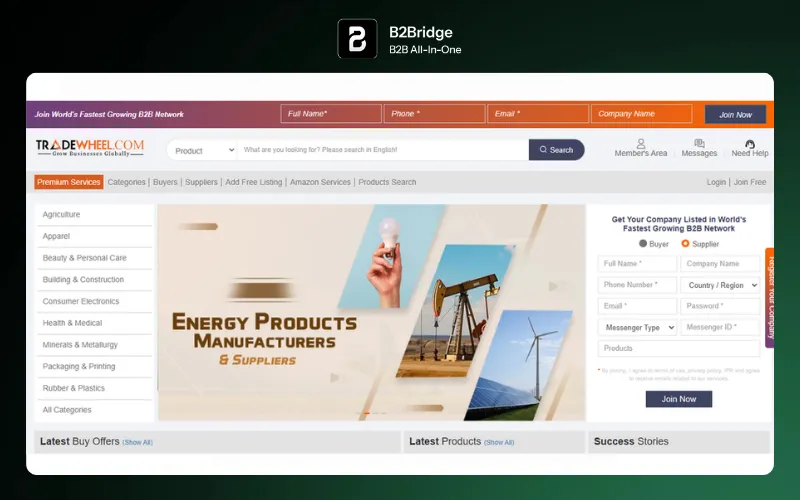This screenshot has width=800, height=500.
Task: Select the Buyer radio button
Action: click(x=643, y=244)
